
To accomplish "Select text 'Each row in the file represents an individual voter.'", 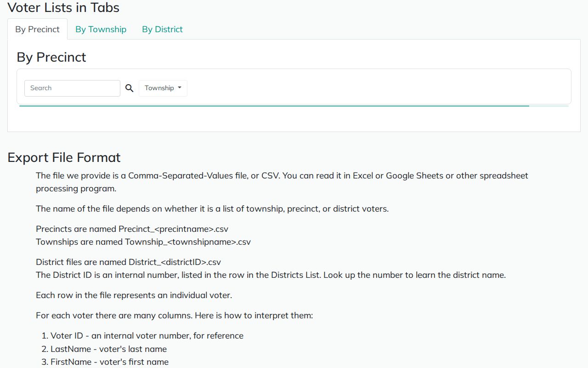I will point(134,295).
